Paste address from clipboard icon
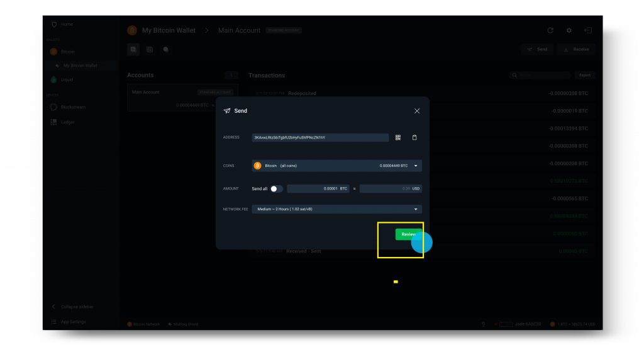This screenshot has height=347, width=644. point(414,138)
